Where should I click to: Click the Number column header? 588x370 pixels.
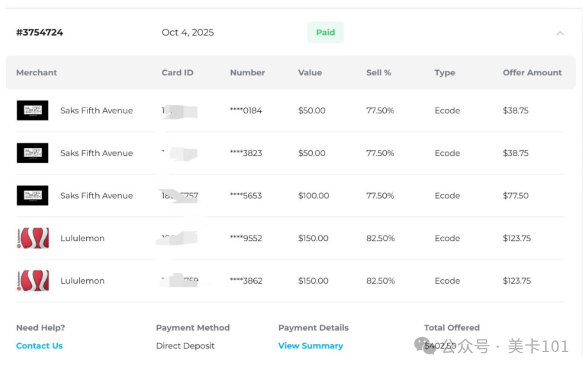point(247,73)
